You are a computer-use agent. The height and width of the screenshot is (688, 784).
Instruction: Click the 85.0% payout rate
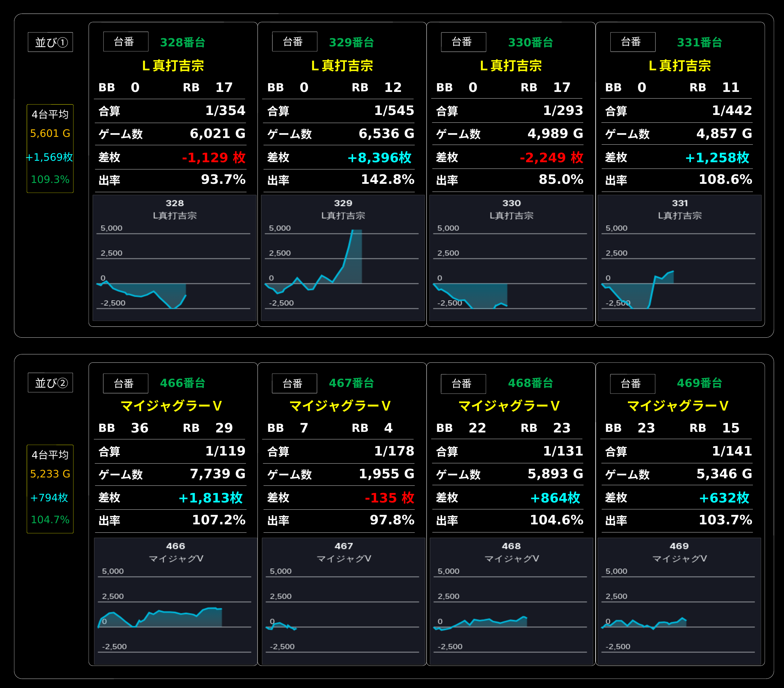[x=561, y=179]
